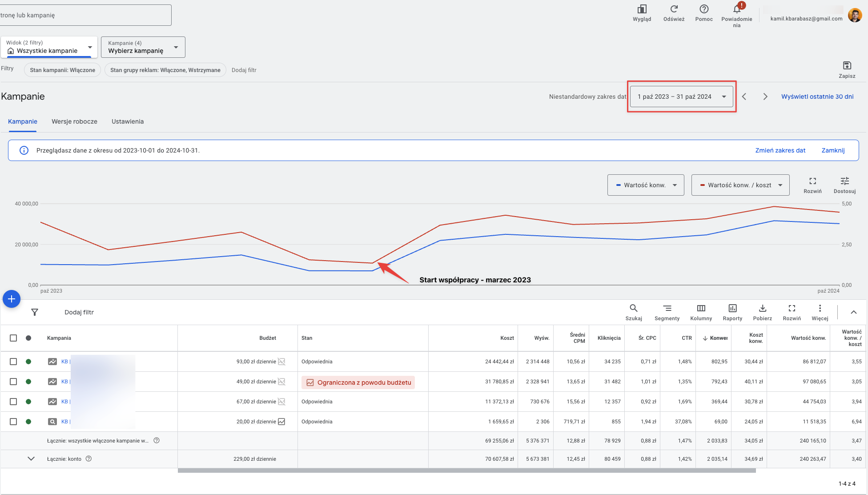Toggle status dot in 49,00 zł dziennie row

28,382
